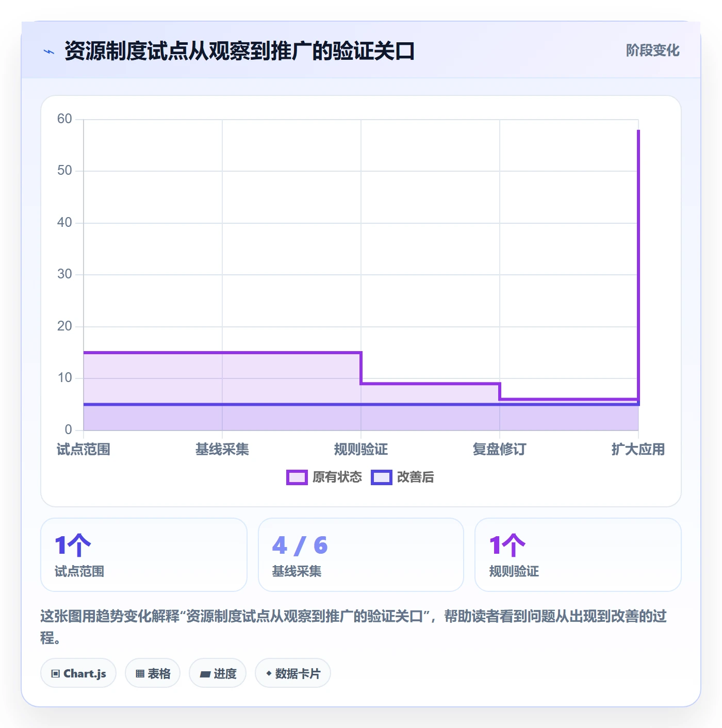Click the description paragraph starting 这张图用趋势变化
Viewport: 722px width, 728px height.
pyautogui.click(x=354, y=627)
